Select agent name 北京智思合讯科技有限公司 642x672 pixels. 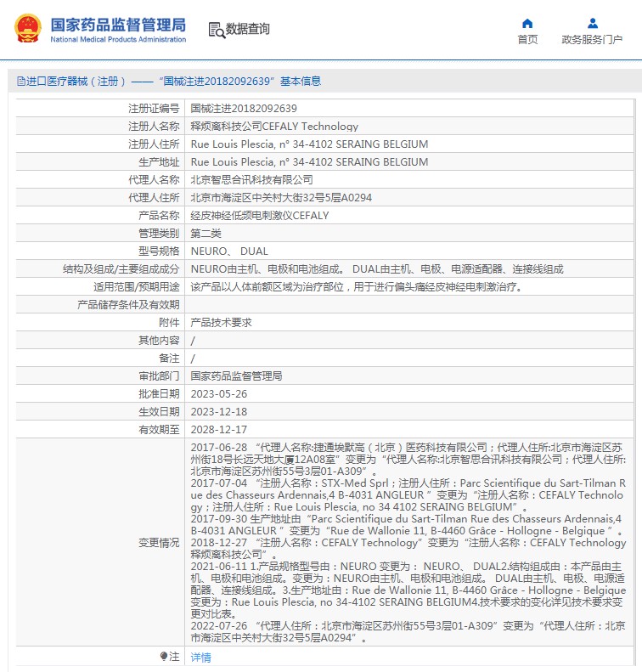click(252, 180)
